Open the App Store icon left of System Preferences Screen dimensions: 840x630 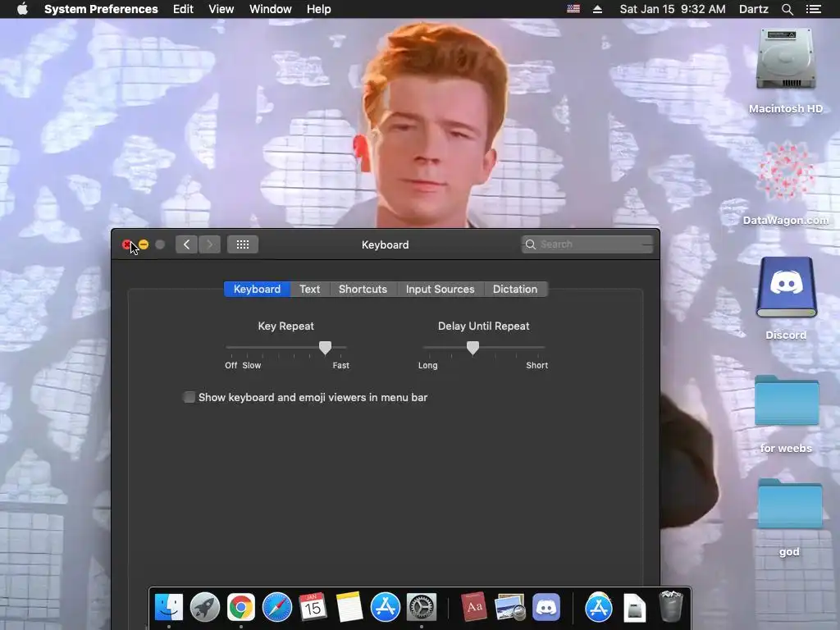point(386,607)
